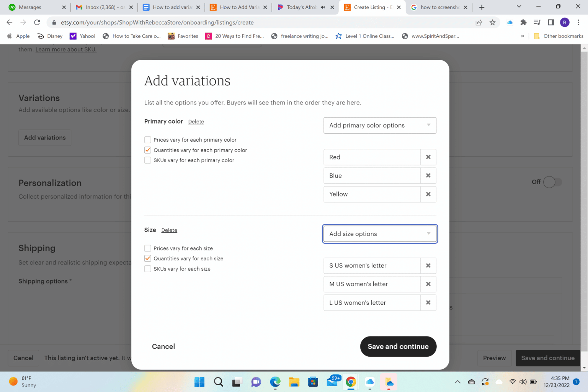This screenshot has width=588, height=392.
Task: Open the Windows Start menu
Action: pyautogui.click(x=199, y=382)
